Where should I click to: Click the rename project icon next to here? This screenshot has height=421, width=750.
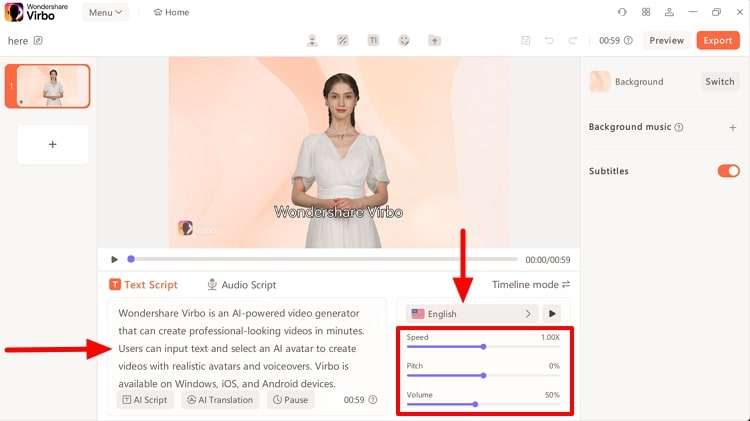pyautogui.click(x=38, y=41)
